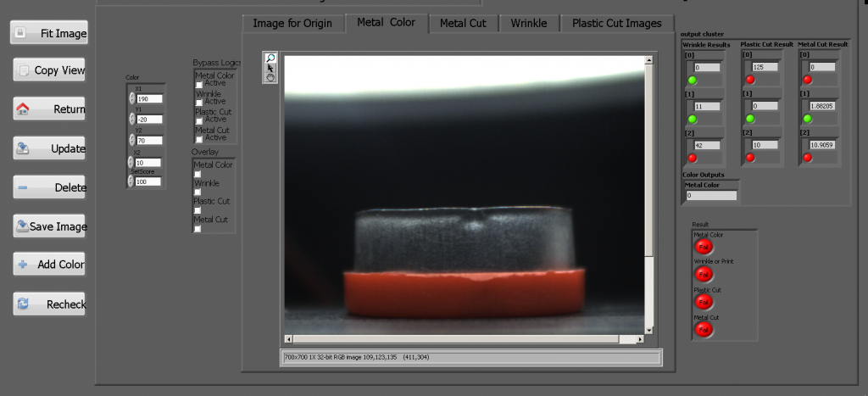Click the disk icon on Save Image

(24, 226)
